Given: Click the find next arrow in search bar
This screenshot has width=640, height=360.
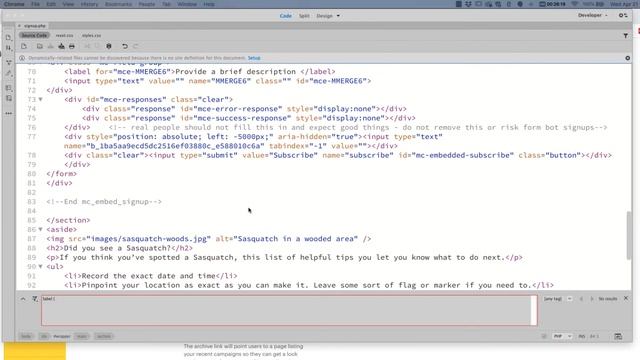Looking at the screenshot, I should [x=592, y=299].
